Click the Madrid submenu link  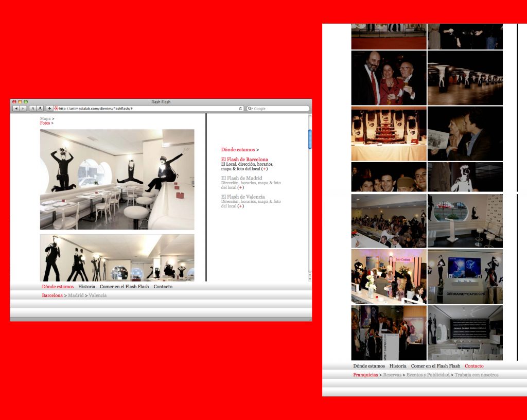(x=76, y=295)
